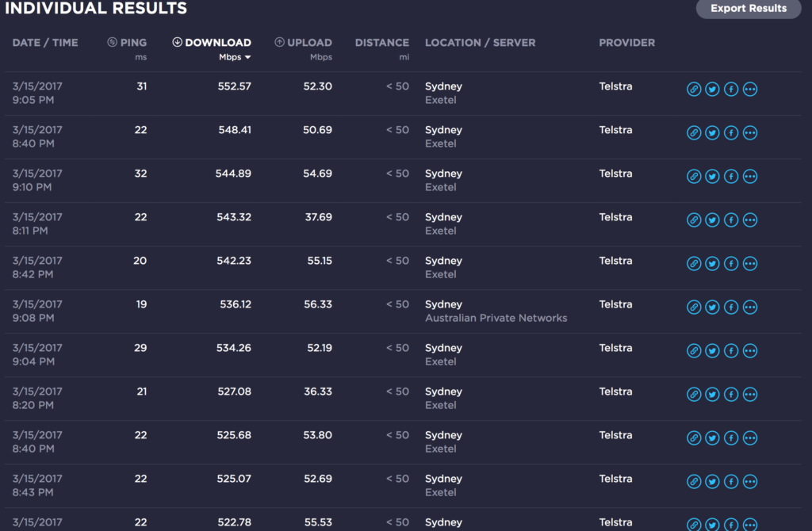Screen dimensions: 812x531
Task: Select the 552.57 download value
Action: tap(235, 86)
